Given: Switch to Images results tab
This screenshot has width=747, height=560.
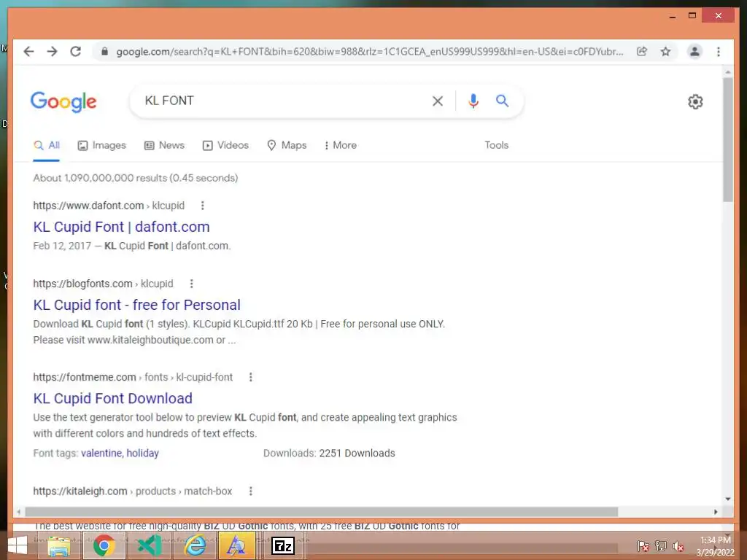Looking at the screenshot, I should point(102,145).
